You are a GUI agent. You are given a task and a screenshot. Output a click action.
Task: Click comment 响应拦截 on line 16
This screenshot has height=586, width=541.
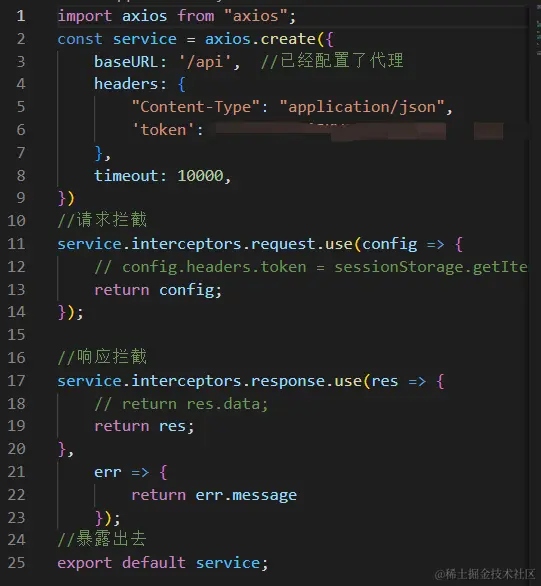coord(102,357)
